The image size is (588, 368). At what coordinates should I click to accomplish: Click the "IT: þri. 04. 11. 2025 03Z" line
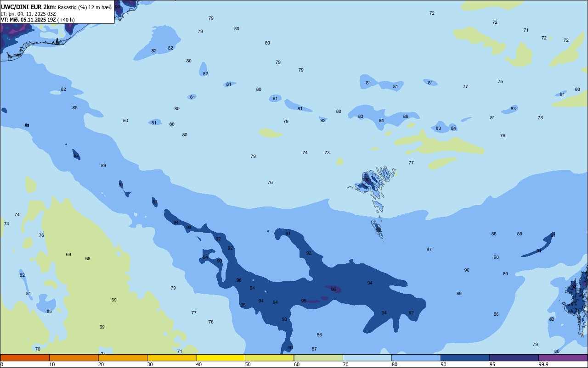point(28,14)
